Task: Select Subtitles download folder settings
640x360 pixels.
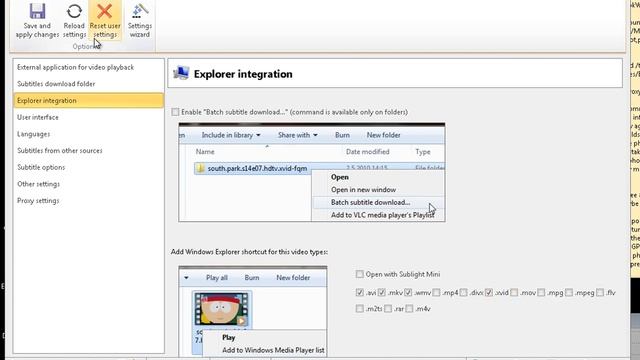Action: pos(88,84)
